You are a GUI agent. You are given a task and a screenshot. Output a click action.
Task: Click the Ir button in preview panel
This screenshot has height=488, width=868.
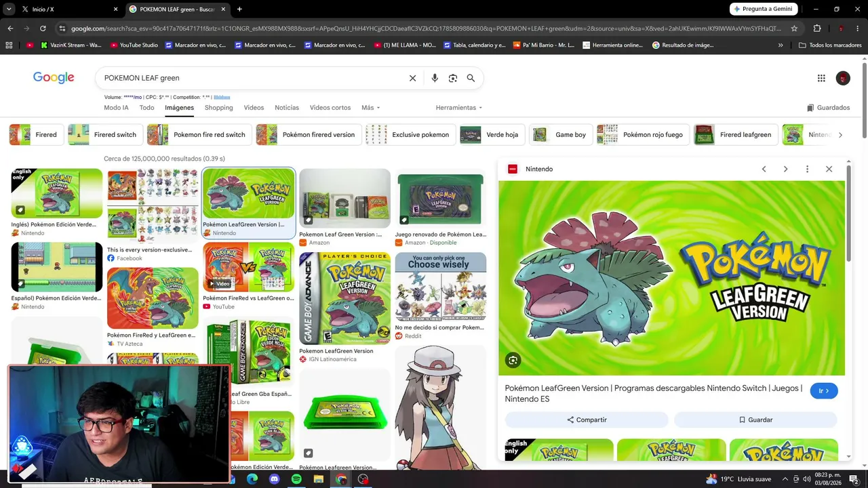pyautogui.click(x=824, y=391)
